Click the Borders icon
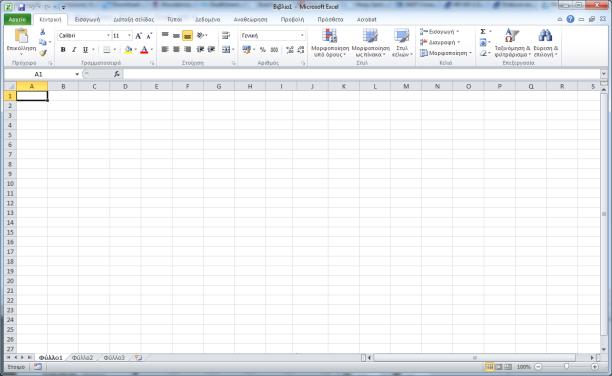The image size is (612, 376). (x=107, y=50)
